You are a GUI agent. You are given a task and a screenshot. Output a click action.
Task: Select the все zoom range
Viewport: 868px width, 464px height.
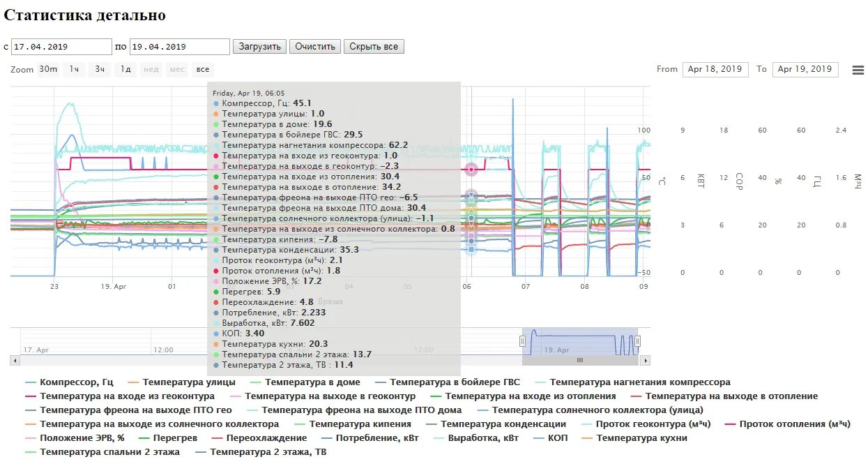point(202,69)
